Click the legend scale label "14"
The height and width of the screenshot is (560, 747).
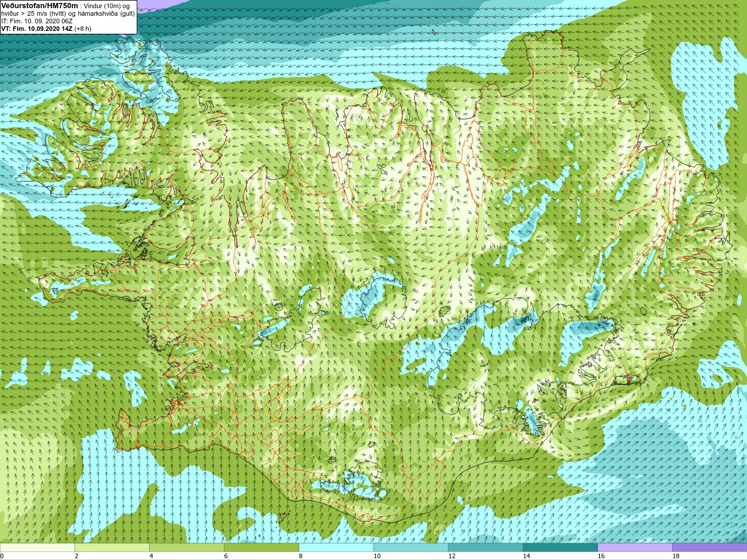point(526,556)
